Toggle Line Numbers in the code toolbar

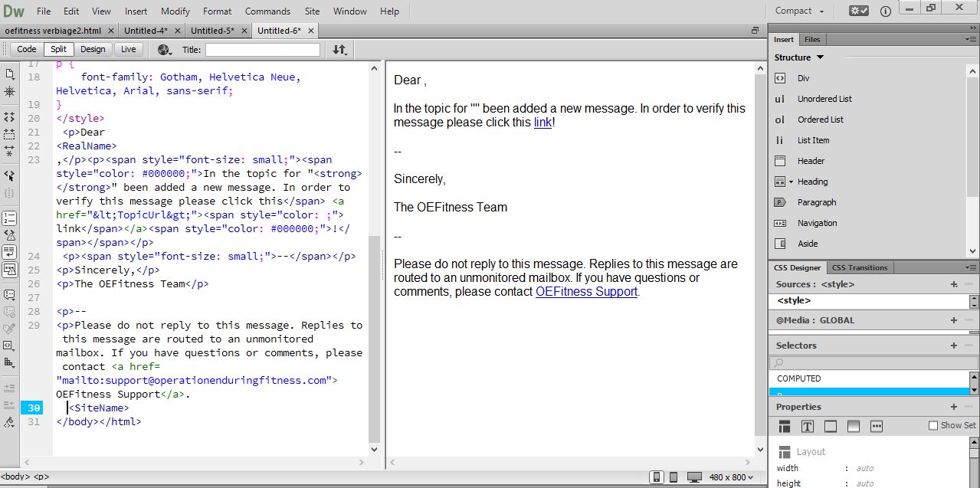coord(10,219)
